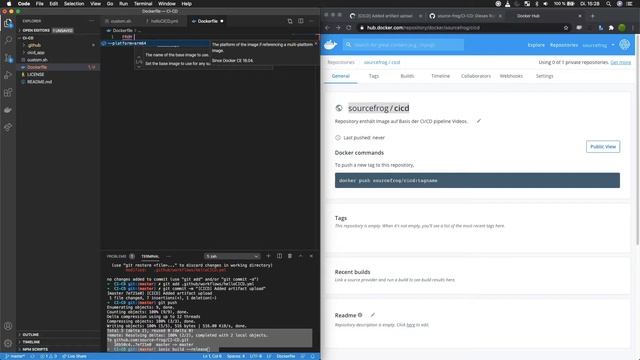Go back in the browser
640x360 pixels.
[x=327, y=28]
